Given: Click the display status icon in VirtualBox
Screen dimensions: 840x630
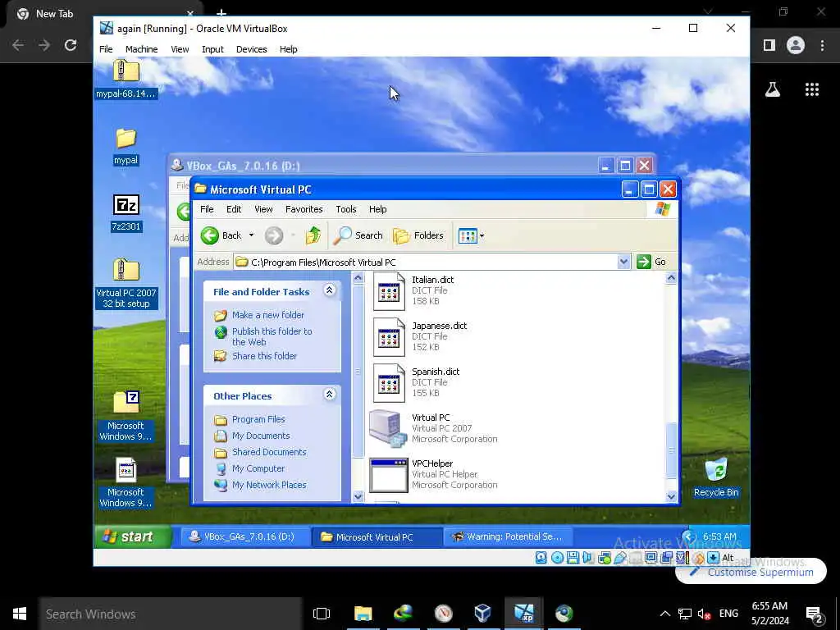Looking at the screenshot, I should coord(651,558).
